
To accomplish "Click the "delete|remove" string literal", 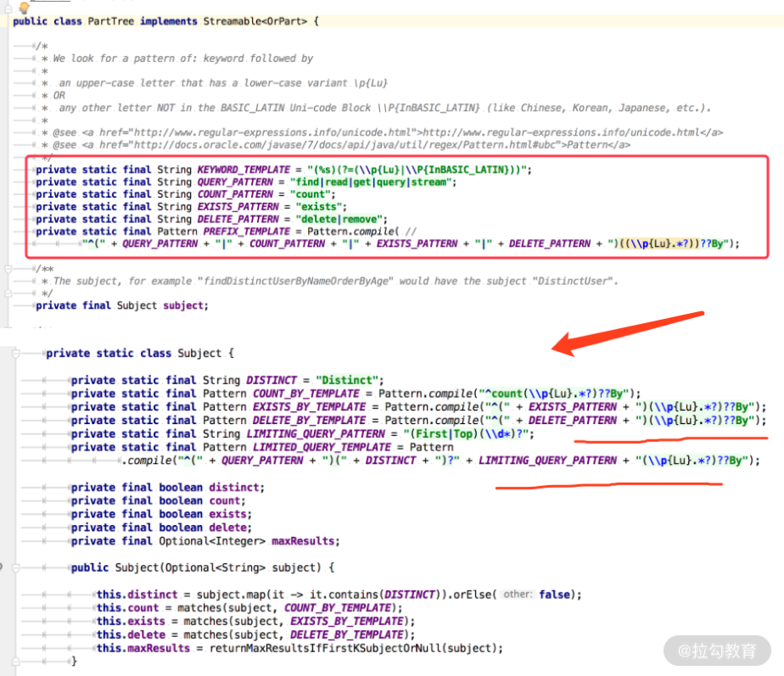I will coord(339,220).
